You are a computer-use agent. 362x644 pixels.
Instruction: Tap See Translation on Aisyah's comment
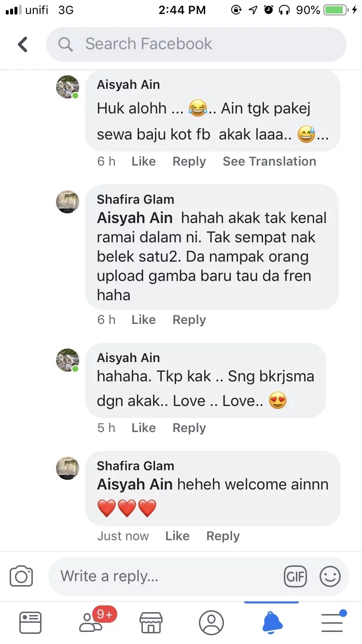point(269,162)
